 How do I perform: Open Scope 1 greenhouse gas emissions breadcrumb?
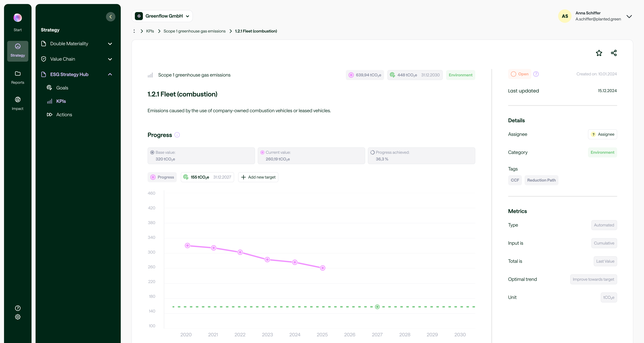pyautogui.click(x=195, y=31)
